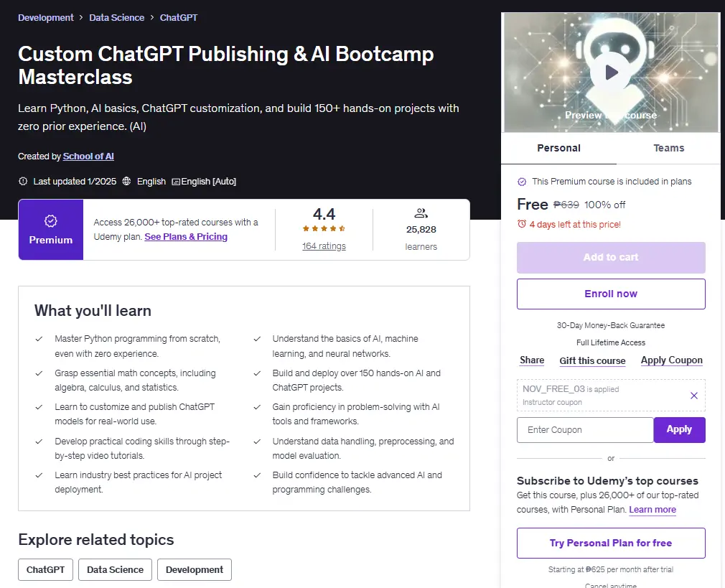Click Share link
This screenshot has width=725, height=588.
tap(532, 360)
